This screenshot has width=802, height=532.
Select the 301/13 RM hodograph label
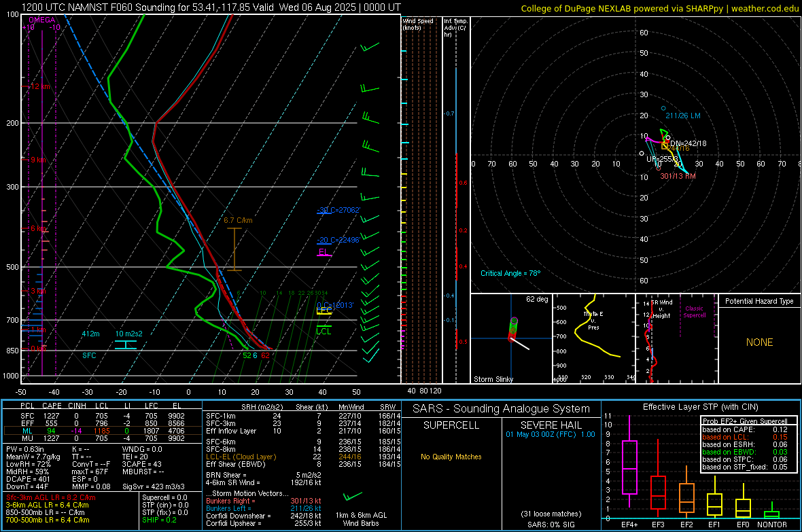[678, 176]
